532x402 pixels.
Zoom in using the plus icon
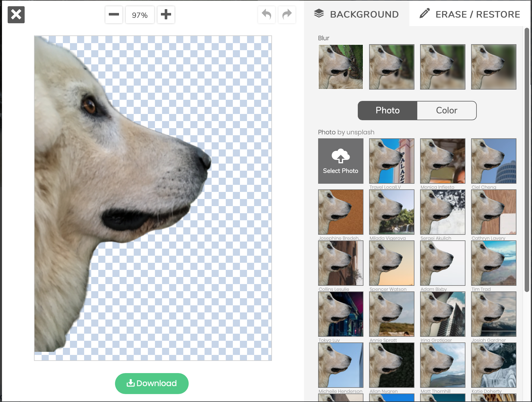click(x=166, y=14)
